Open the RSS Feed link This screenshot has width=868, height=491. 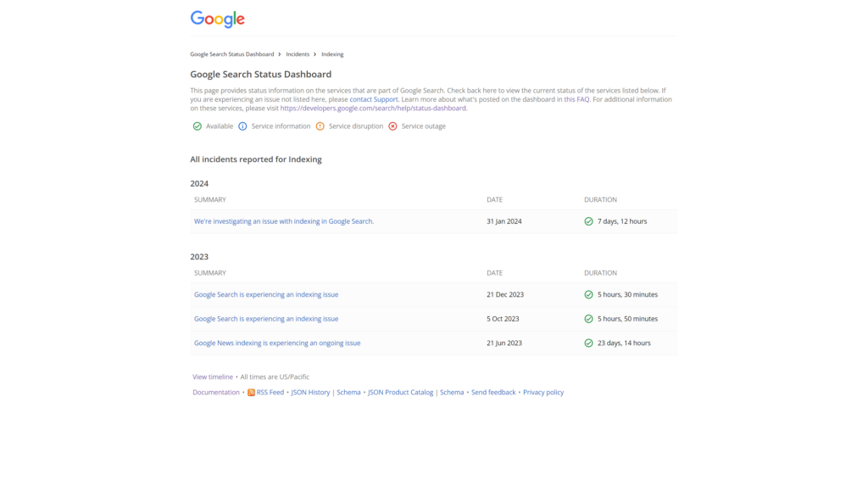tap(270, 393)
